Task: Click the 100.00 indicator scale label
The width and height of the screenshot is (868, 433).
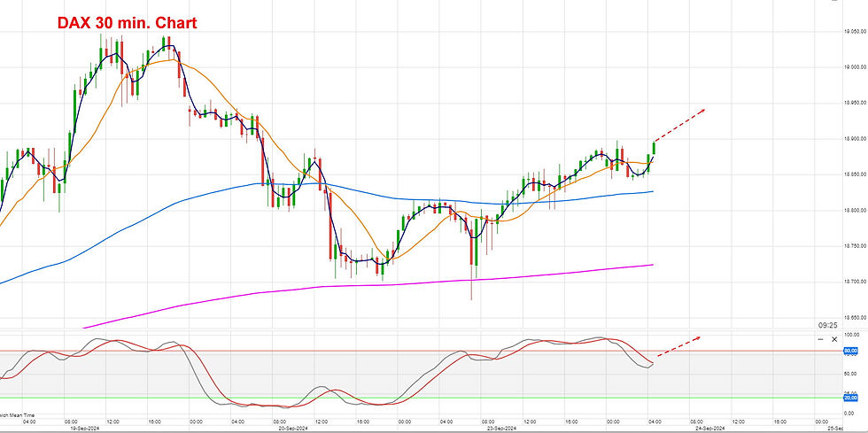Action: pyautogui.click(x=851, y=335)
